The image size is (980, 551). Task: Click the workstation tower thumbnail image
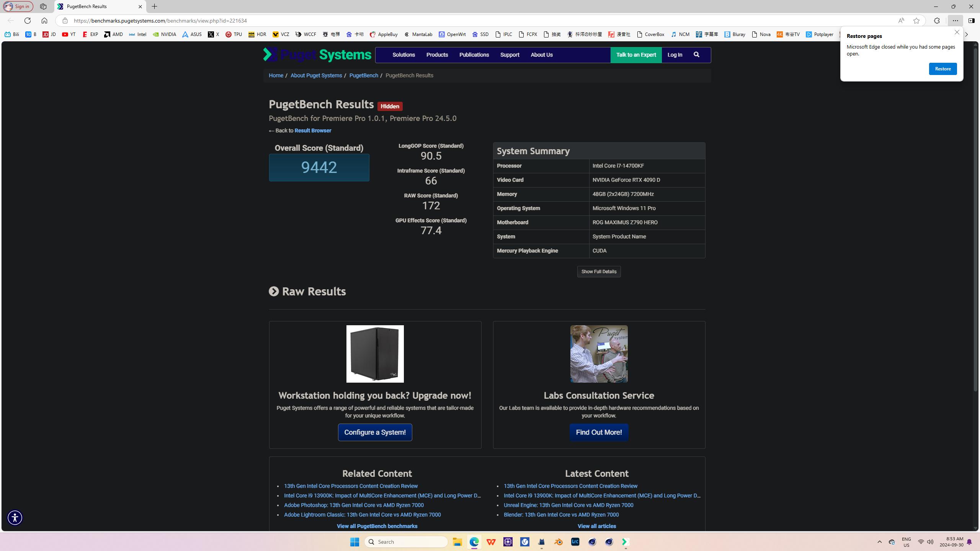[375, 354]
